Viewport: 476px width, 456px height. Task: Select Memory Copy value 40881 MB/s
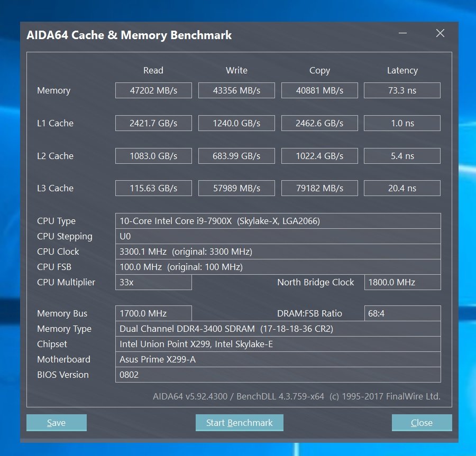[319, 90]
